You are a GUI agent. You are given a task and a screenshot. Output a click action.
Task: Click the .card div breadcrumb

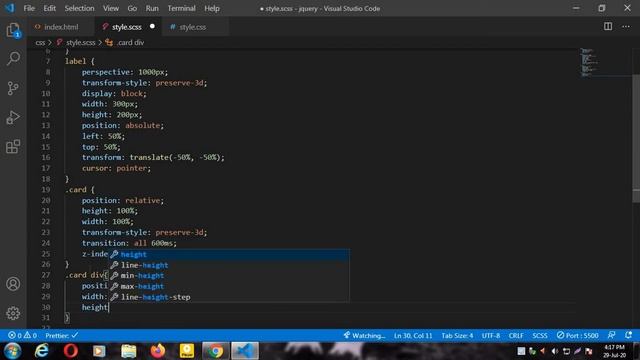(x=130, y=42)
